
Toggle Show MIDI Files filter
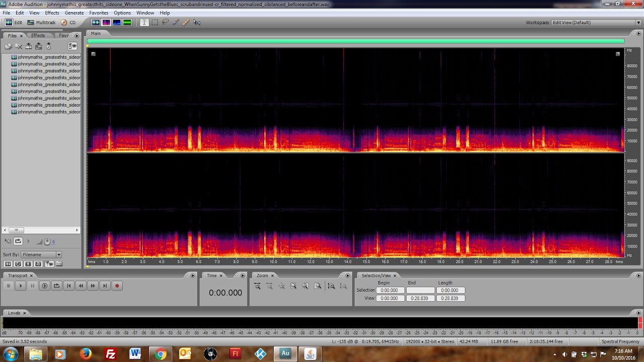pyautogui.click(x=38, y=263)
